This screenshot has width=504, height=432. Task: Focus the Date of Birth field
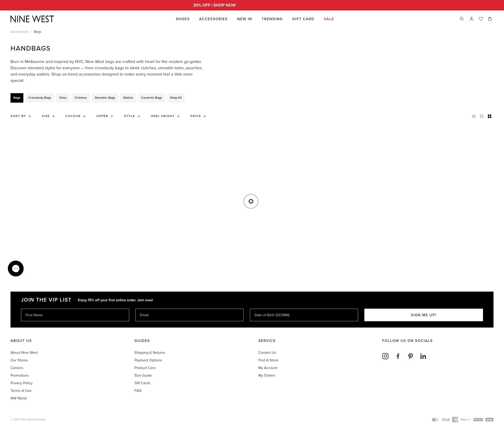(x=304, y=315)
